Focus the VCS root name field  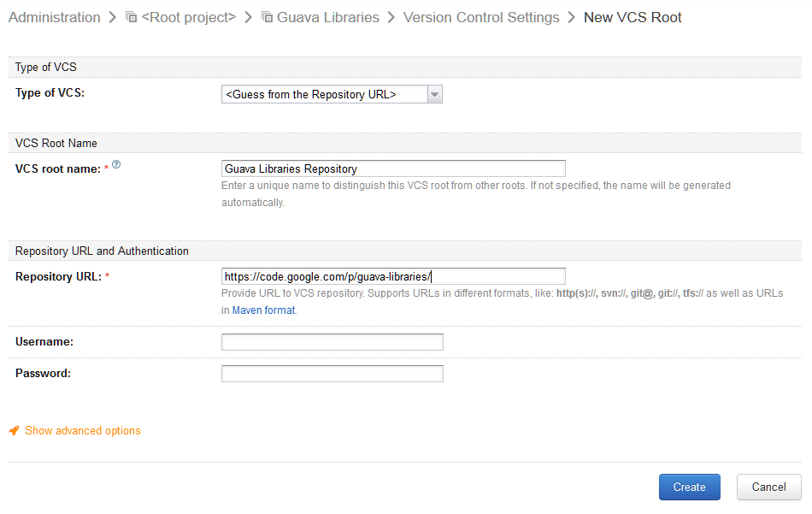(x=393, y=168)
